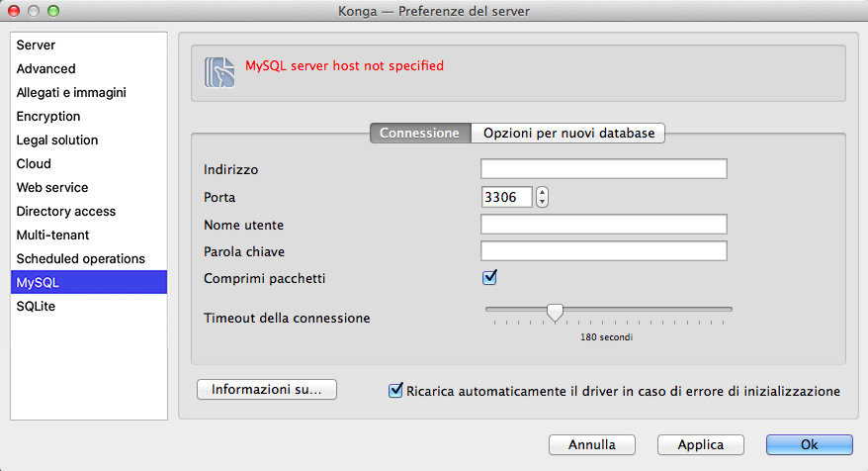The width and height of the screenshot is (868, 471).
Task: Switch to Opzioni per nuovi database tab
Action: click(568, 133)
